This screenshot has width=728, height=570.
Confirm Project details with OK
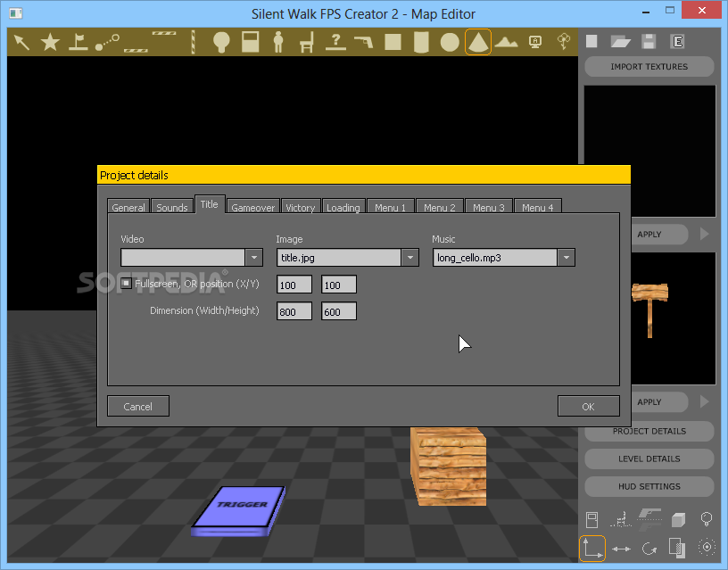coord(588,406)
